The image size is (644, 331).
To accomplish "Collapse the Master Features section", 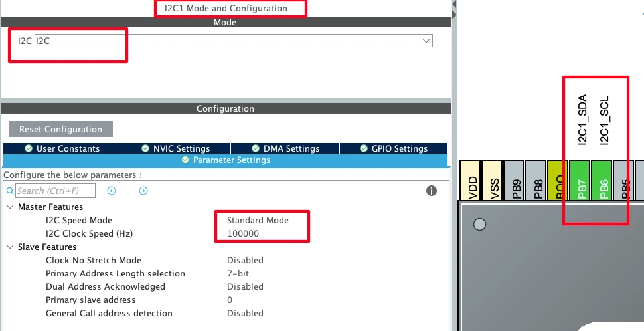I will [9, 207].
